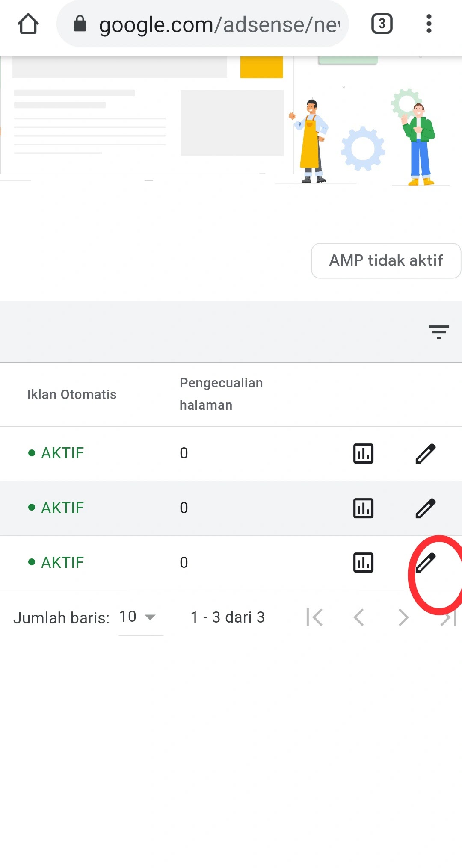
Task: Open the chart icon in the third row
Action: pyautogui.click(x=363, y=563)
